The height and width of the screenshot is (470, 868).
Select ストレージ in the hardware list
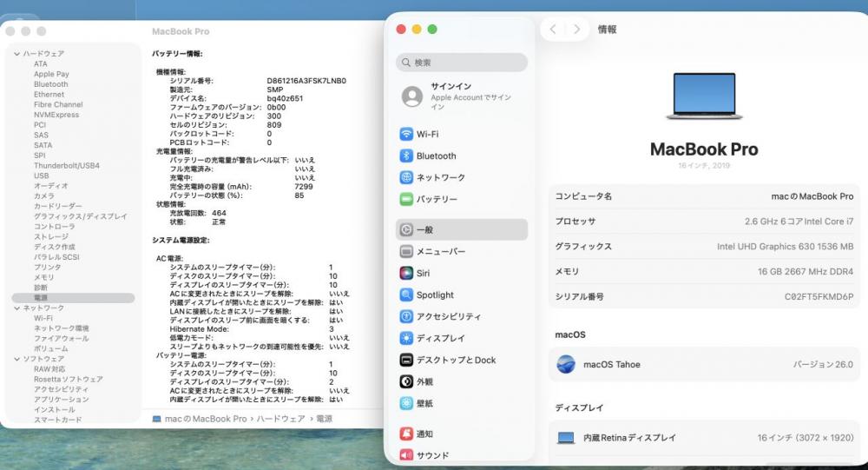point(50,236)
